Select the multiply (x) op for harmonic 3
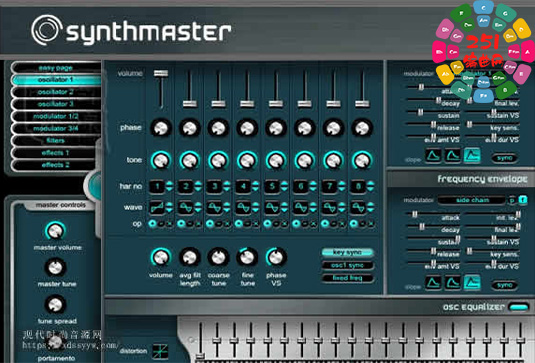 pyautogui.click(x=227, y=224)
